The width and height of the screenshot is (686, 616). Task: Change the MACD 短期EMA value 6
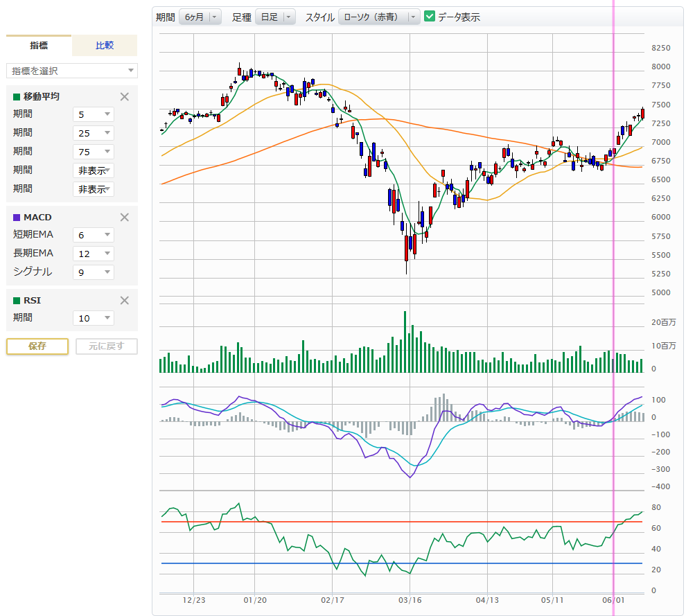(x=94, y=235)
